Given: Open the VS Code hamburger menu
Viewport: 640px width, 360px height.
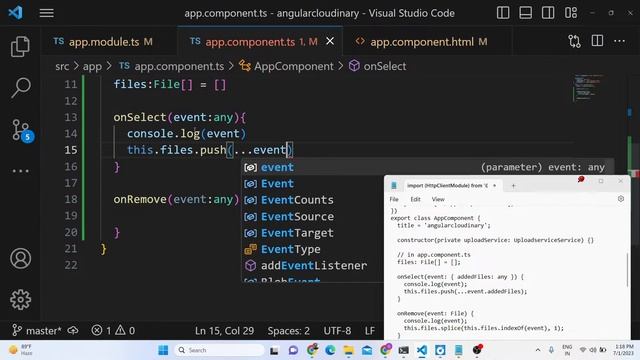Looking at the screenshot, I should [x=47, y=13].
